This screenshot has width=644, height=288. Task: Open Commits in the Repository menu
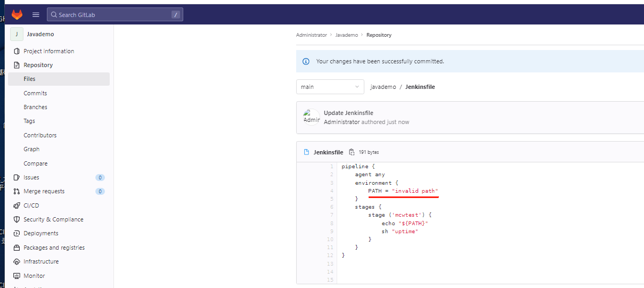(x=35, y=93)
